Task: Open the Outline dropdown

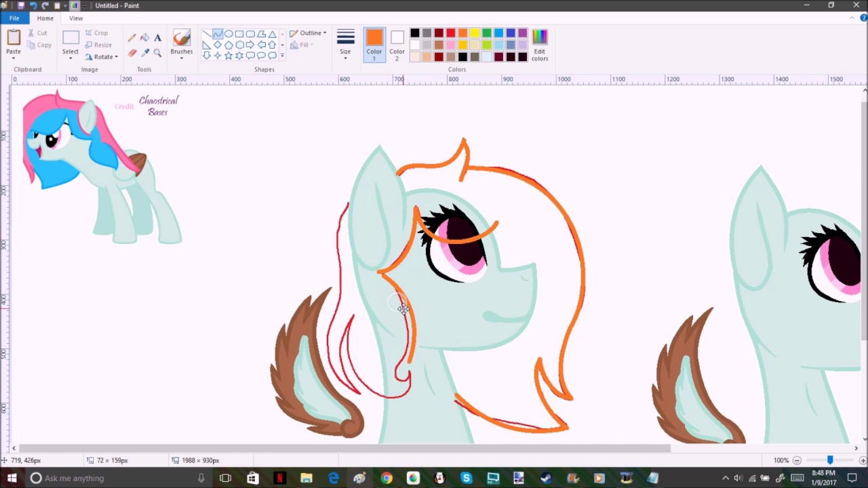Action: point(308,33)
